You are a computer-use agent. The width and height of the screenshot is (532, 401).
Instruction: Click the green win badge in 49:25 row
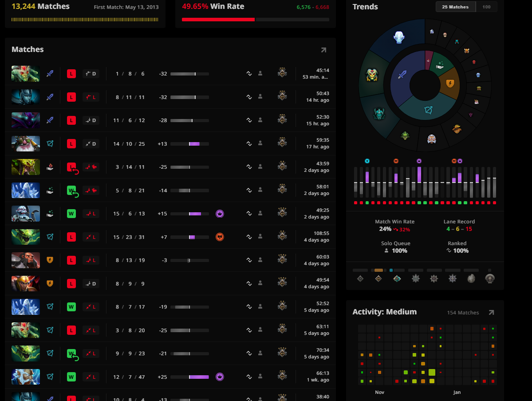coord(71,214)
